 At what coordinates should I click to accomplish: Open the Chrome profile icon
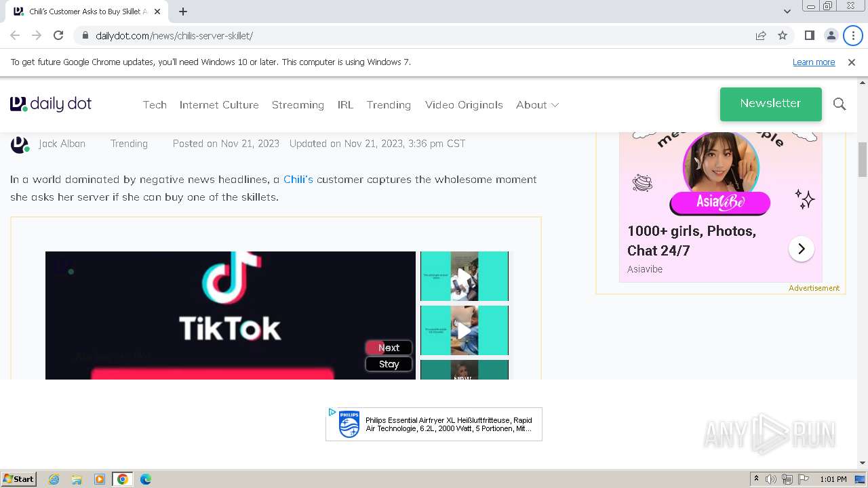pyautogui.click(x=831, y=35)
